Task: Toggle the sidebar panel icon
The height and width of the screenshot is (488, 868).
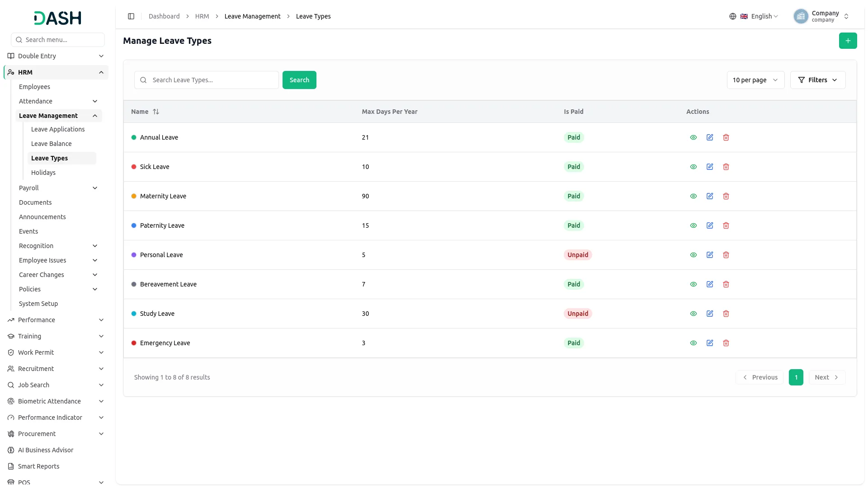Action: coord(131,16)
